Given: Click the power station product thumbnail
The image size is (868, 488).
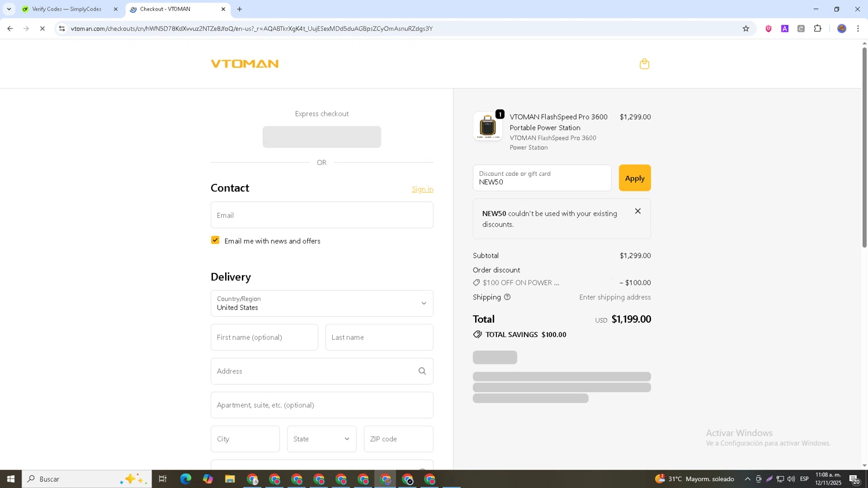Looking at the screenshot, I should 488,126.
